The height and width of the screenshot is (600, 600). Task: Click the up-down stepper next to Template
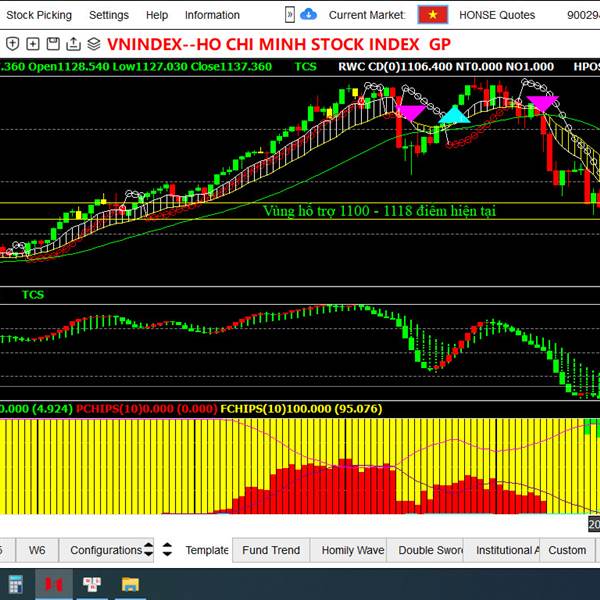point(167,550)
